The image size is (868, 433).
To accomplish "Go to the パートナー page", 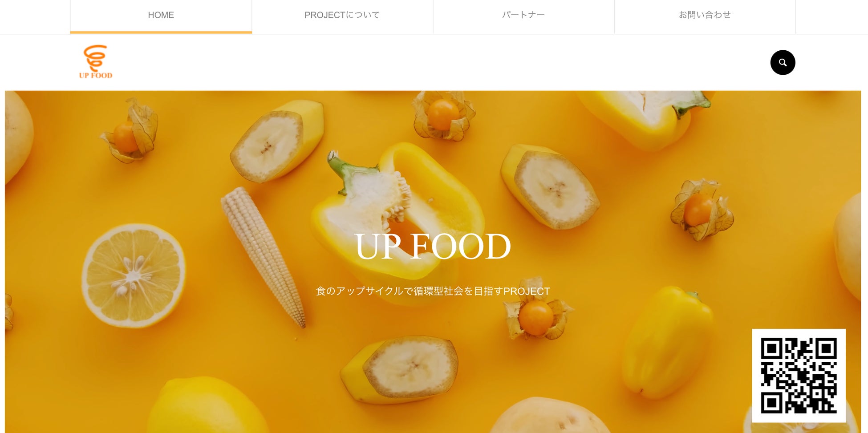I will [x=523, y=15].
